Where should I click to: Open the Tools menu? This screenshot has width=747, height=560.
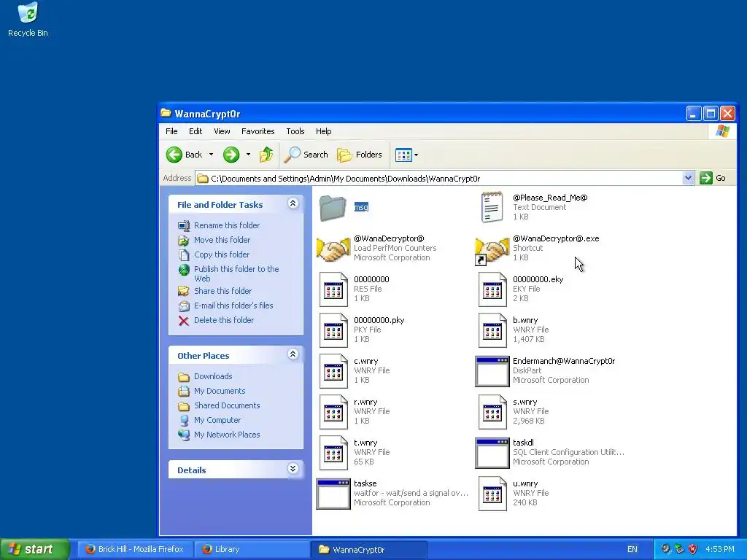[x=295, y=131]
